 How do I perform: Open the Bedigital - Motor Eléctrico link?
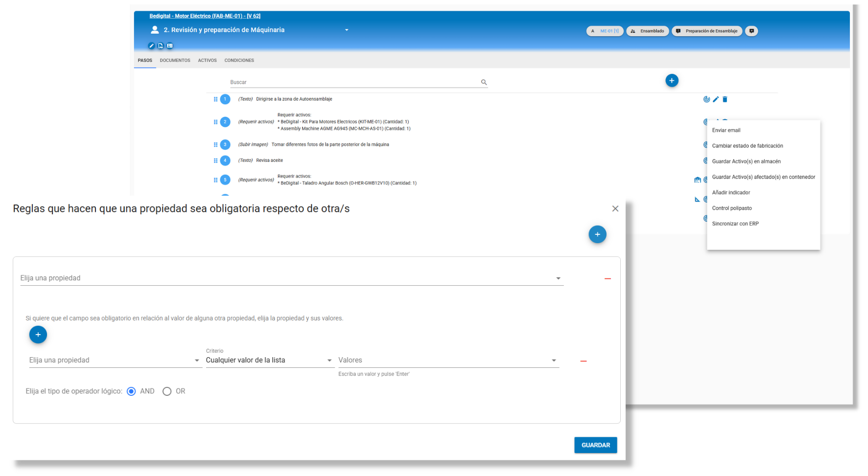pos(205,16)
